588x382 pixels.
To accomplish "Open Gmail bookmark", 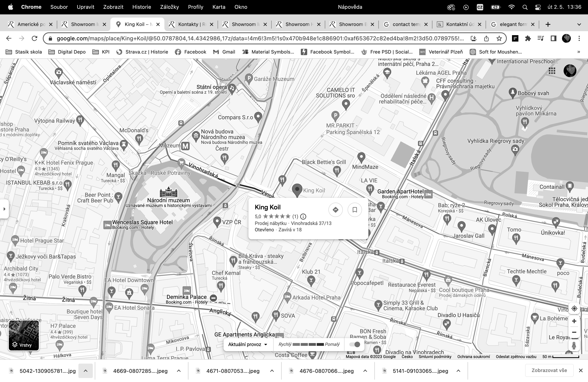I will tap(224, 52).
